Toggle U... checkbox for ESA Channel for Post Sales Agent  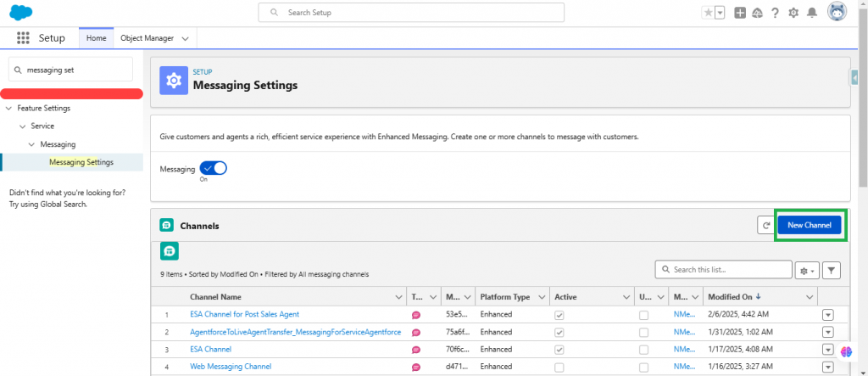coord(644,314)
